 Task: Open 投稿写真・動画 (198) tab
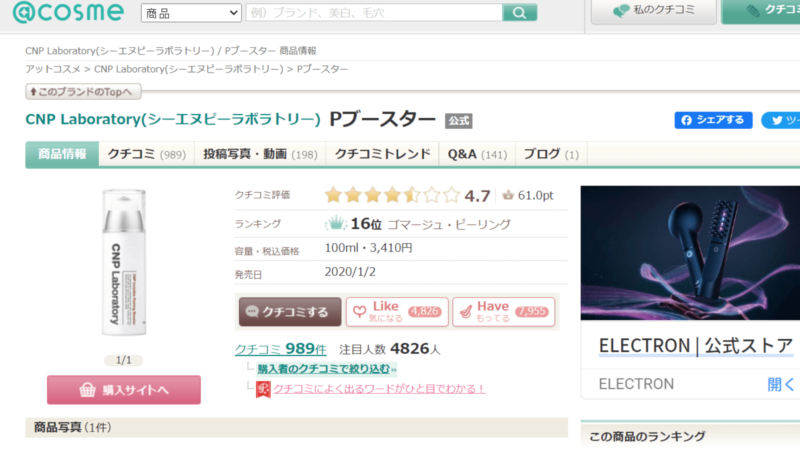pyautogui.click(x=260, y=154)
